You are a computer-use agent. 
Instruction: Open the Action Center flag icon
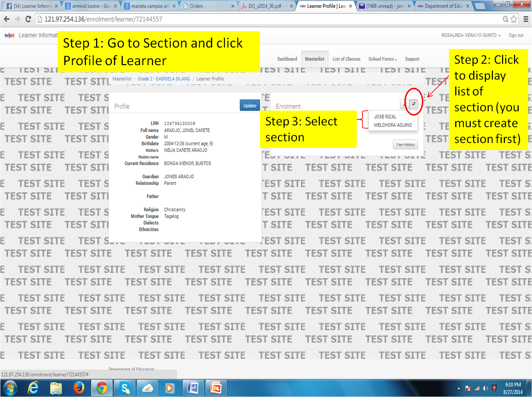pyautogui.click(x=468, y=388)
